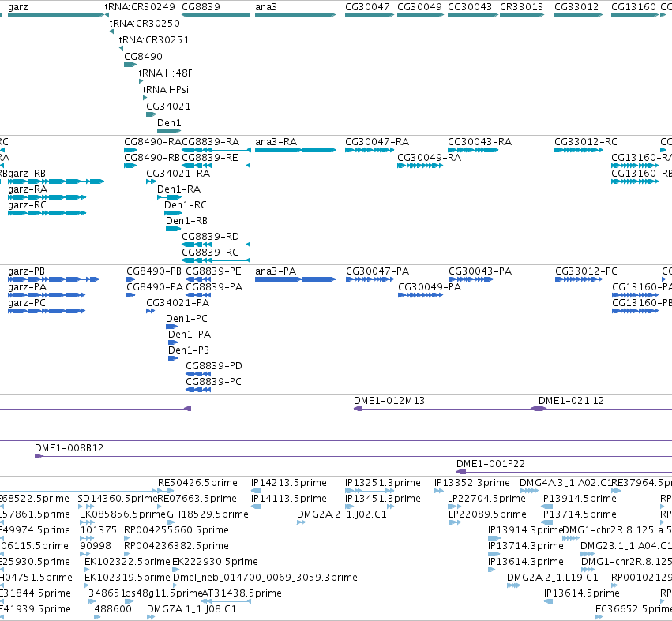
Task: Click the CG34021 gene feature
Action: pos(152,114)
